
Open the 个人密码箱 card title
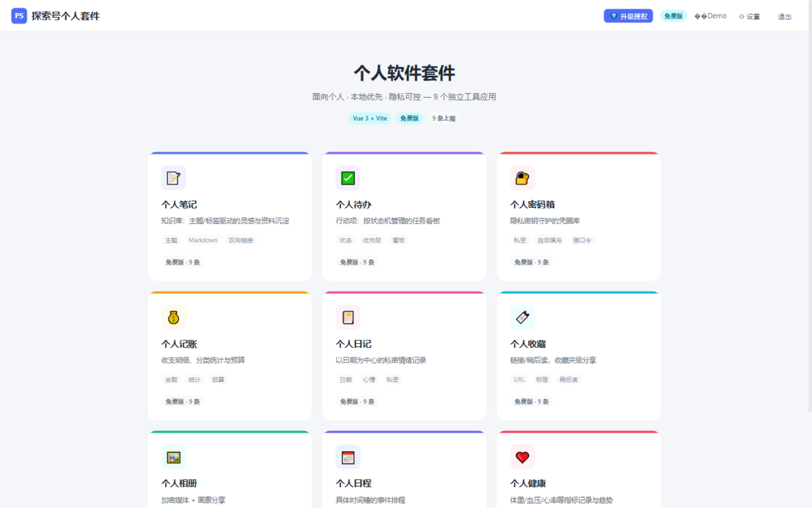pyautogui.click(x=532, y=204)
